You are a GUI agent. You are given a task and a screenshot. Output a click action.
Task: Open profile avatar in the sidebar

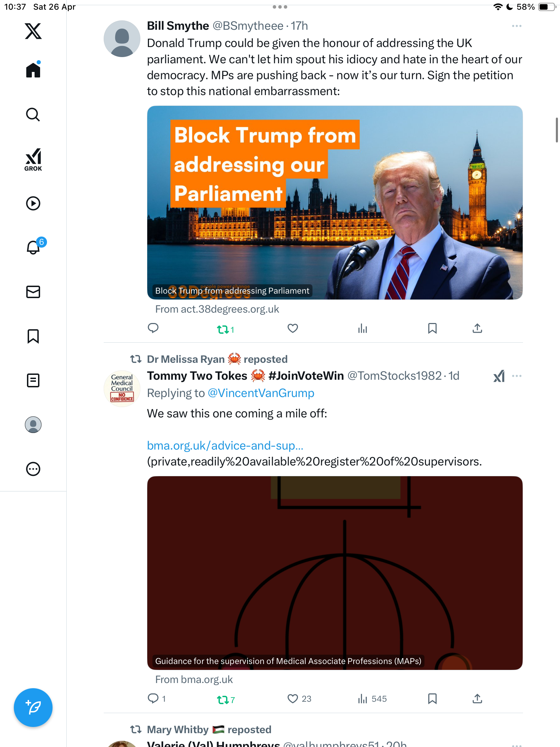(33, 425)
